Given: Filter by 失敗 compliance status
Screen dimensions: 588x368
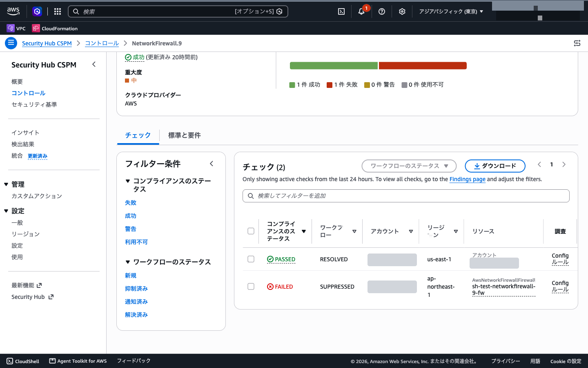Looking at the screenshot, I should pos(131,203).
